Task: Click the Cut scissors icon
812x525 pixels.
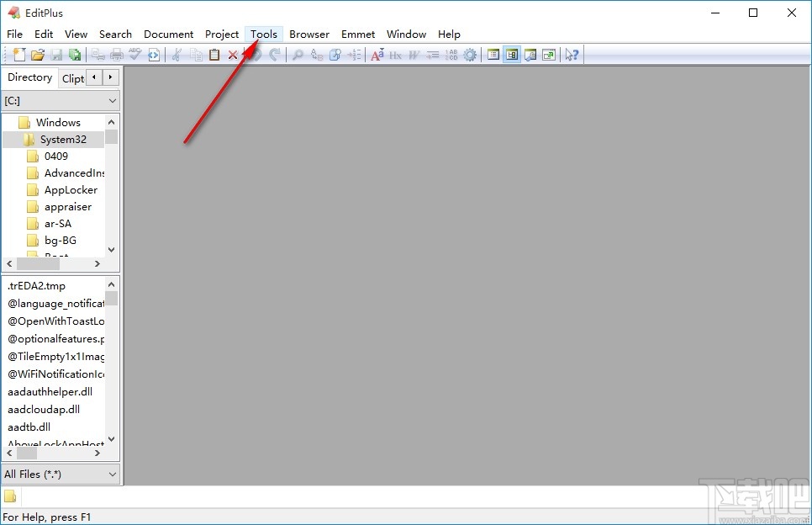Action: [x=177, y=55]
